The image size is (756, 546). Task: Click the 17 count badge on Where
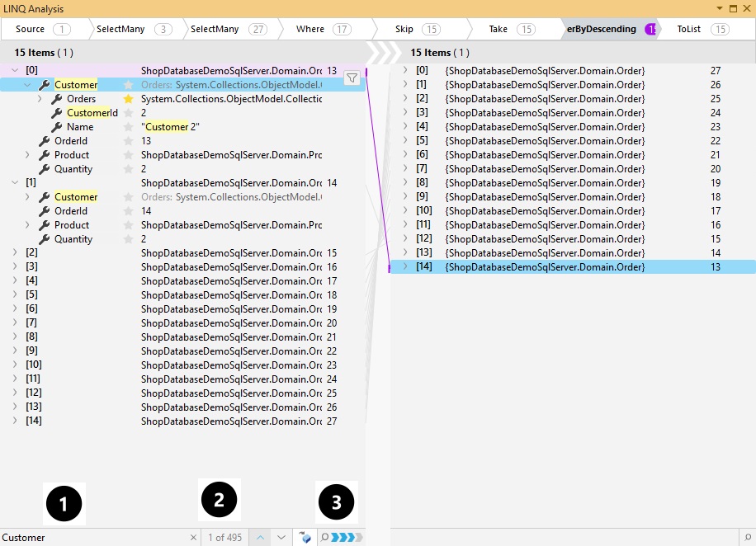342,30
